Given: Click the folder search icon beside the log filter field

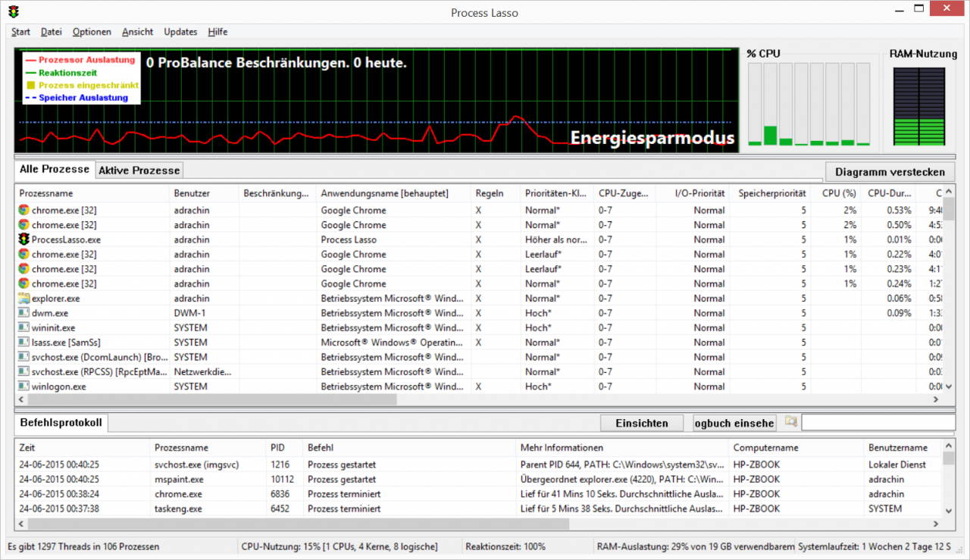Looking at the screenshot, I should (x=791, y=421).
